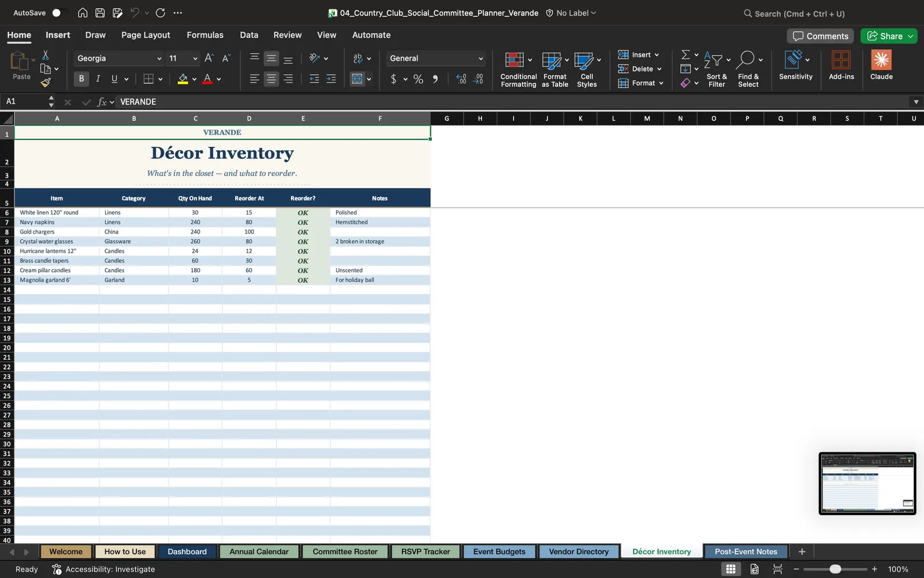Apply the red font color A
The height and width of the screenshot is (578, 924).
[x=207, y=79]
